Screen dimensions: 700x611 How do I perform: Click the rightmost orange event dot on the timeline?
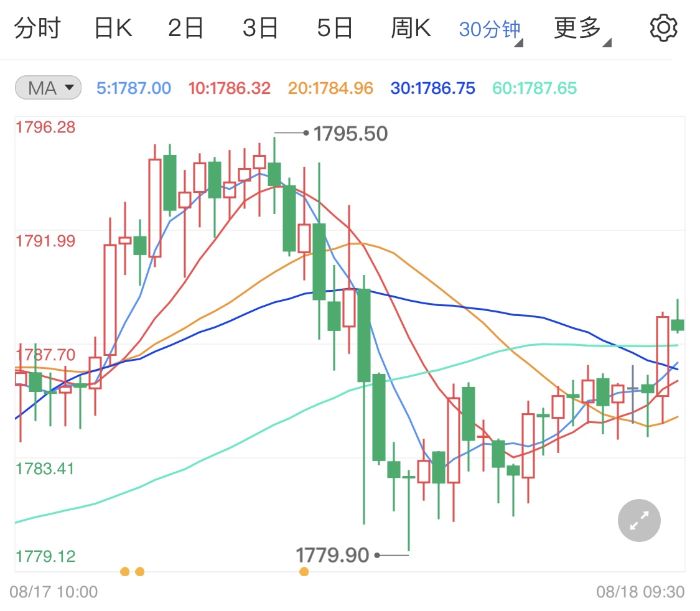304,572
